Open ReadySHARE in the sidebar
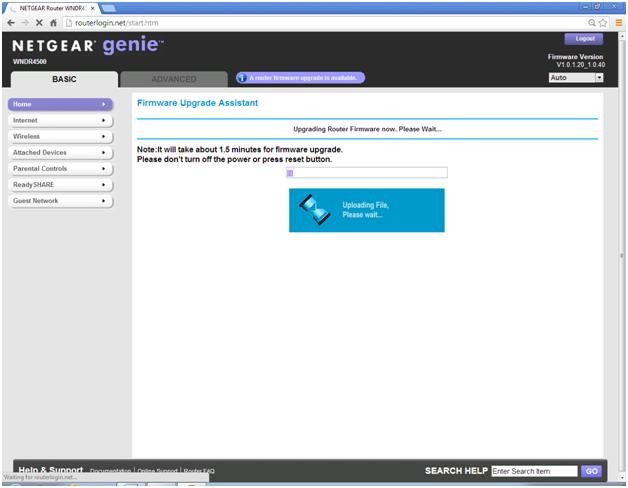This screenshot has width=628, height=488. point(60,184)
